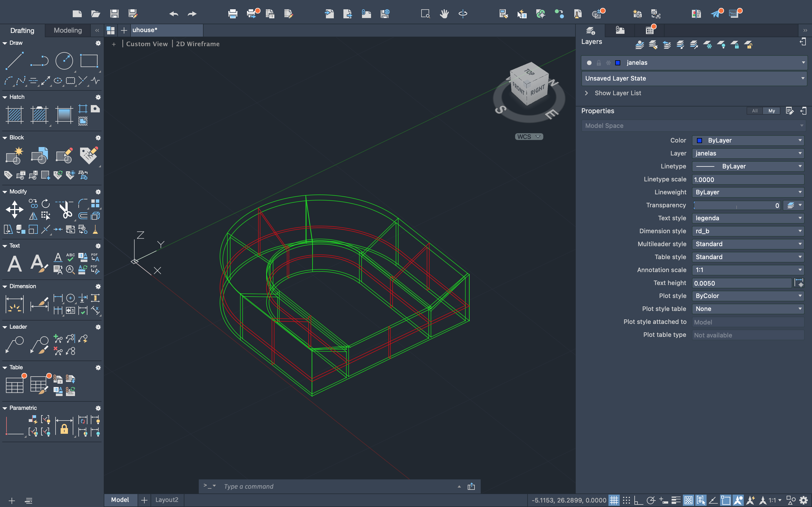Expand Show Layer List
812x507 pixels.
point(617,93)
